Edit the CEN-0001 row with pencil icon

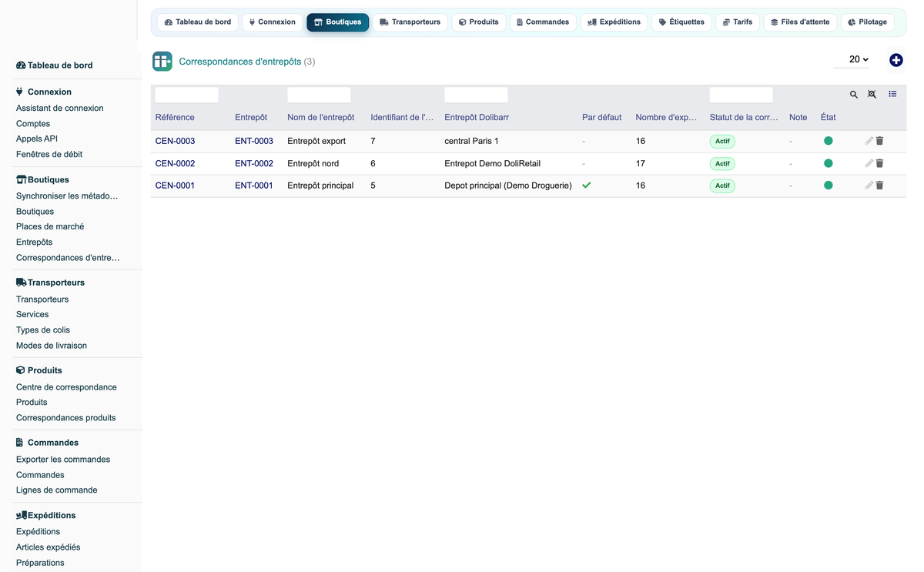869,186
